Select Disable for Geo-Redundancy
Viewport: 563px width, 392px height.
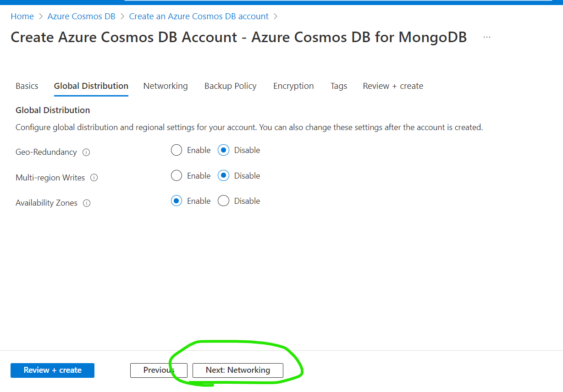point(223,150)
